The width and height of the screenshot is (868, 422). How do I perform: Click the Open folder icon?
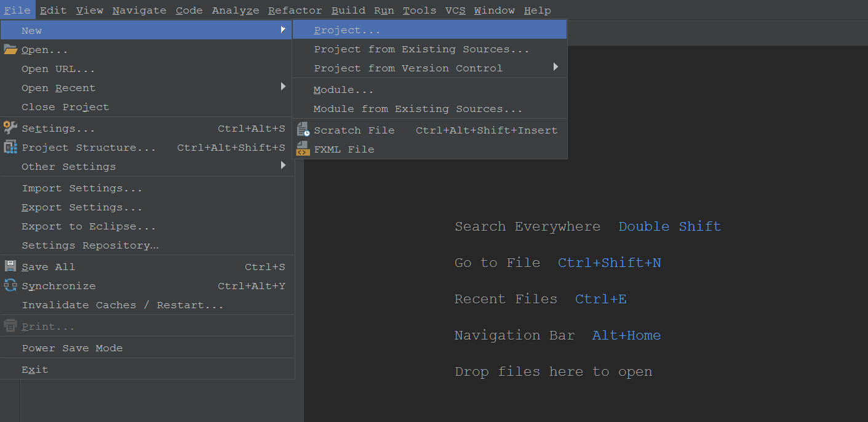10,49
